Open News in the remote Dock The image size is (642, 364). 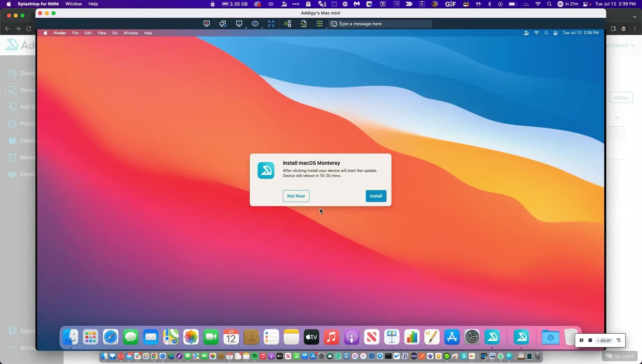[x=371, y=337]
